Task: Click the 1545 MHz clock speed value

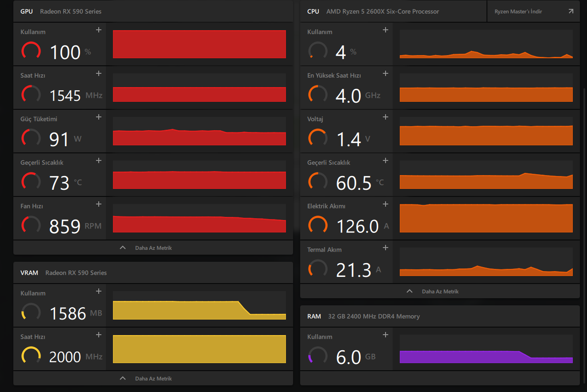Action: coord(76,96)
